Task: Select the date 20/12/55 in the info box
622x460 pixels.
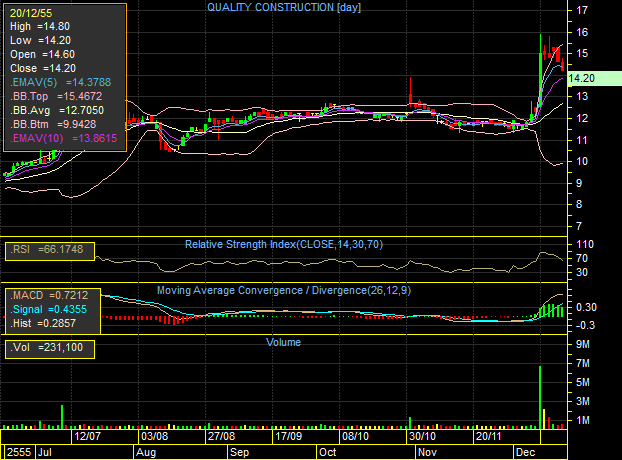Action: tap(31, 13)
